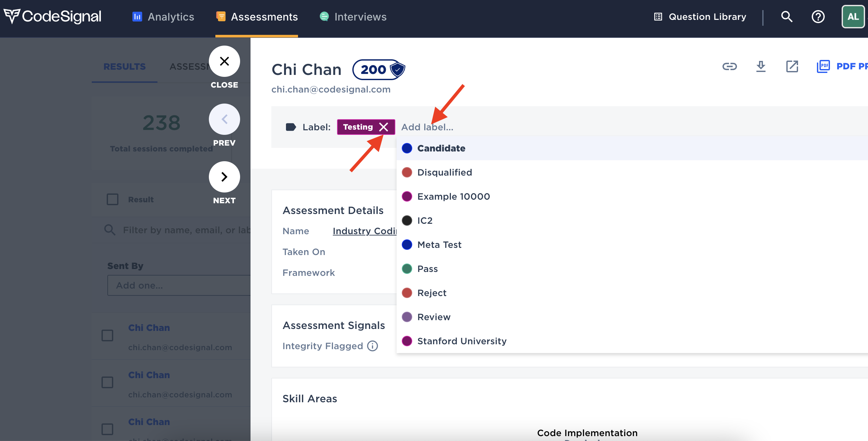The height and width of the screenshot is (441, 868).
Task: Click the 'Assessment Signals' heading
Action: tap(333, 325)
